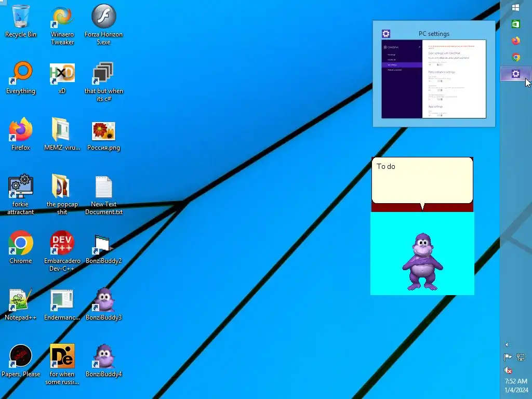Open the Windows Start button in taskbar
This screenshot has width=532, height=399.
tap(516, 7)
